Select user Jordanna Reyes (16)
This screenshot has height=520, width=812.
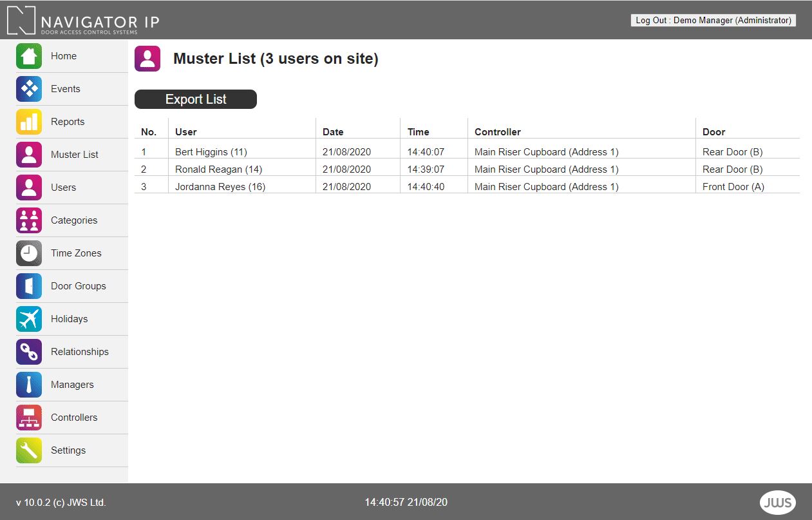pos(220,187)
